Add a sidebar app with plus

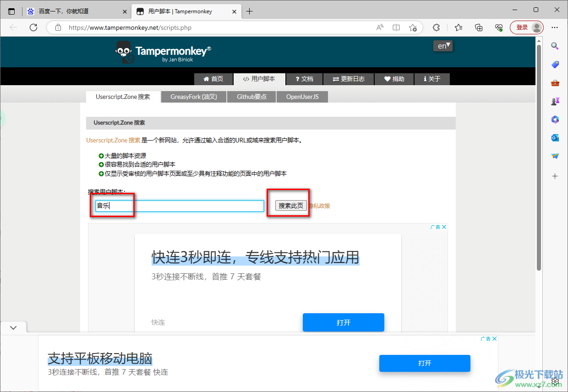[555, 176]
